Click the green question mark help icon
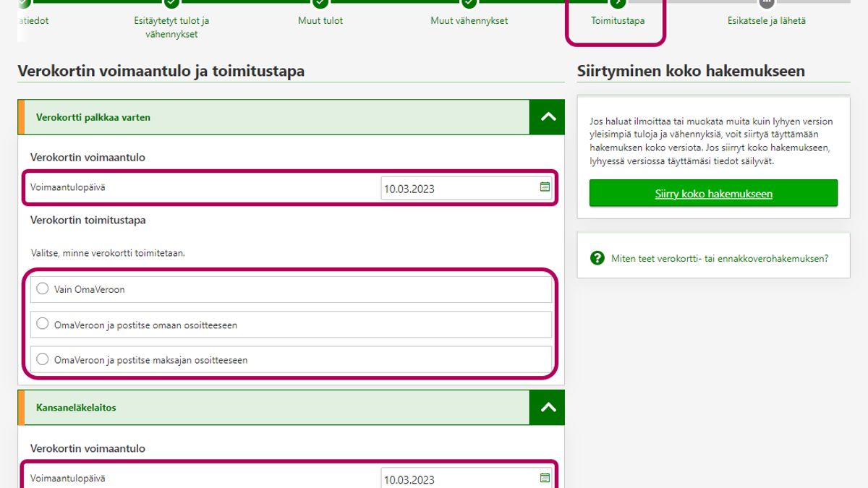This screenshot has width=868, height=488. pos(597,258)
